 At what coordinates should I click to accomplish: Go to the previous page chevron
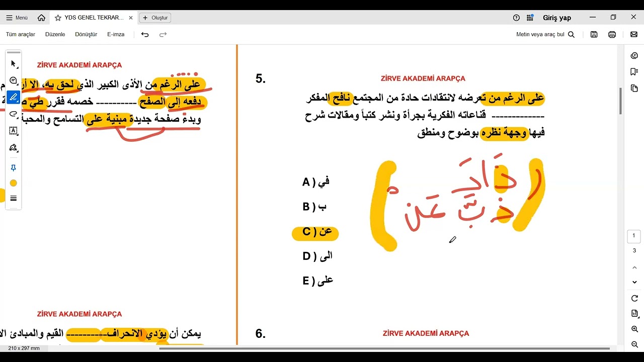pos(634,268)
